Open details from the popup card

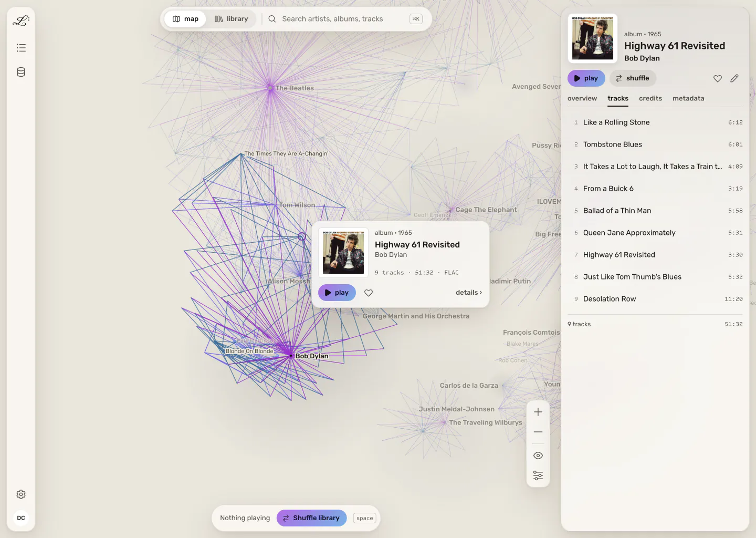[x=469, y=293]
